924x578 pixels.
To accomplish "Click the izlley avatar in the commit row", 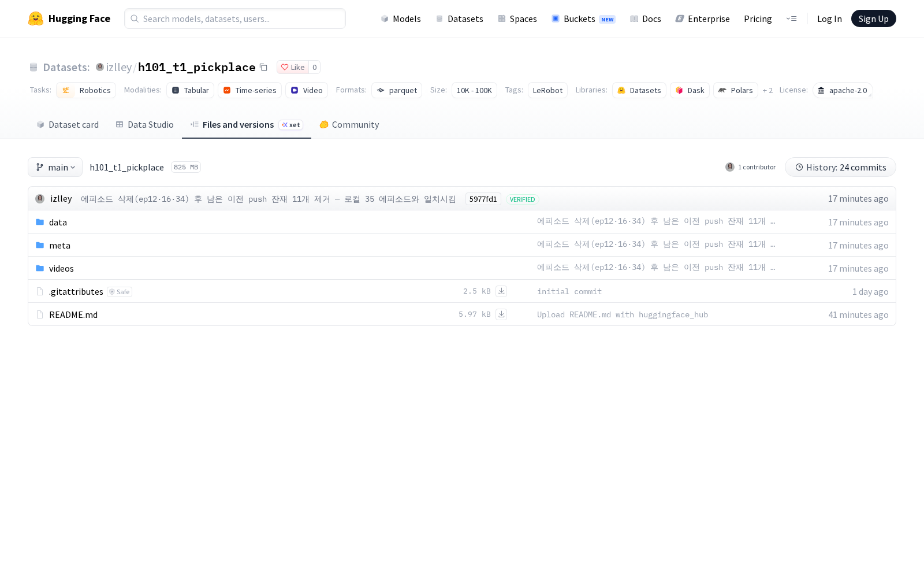I will (x=40, y=199).
